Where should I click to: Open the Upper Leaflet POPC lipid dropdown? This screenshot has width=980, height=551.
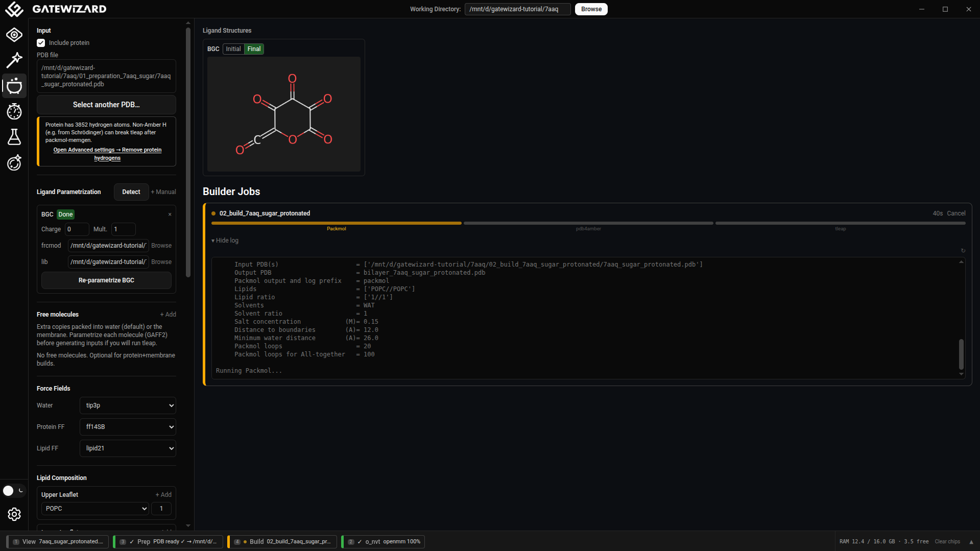[95, 509]
